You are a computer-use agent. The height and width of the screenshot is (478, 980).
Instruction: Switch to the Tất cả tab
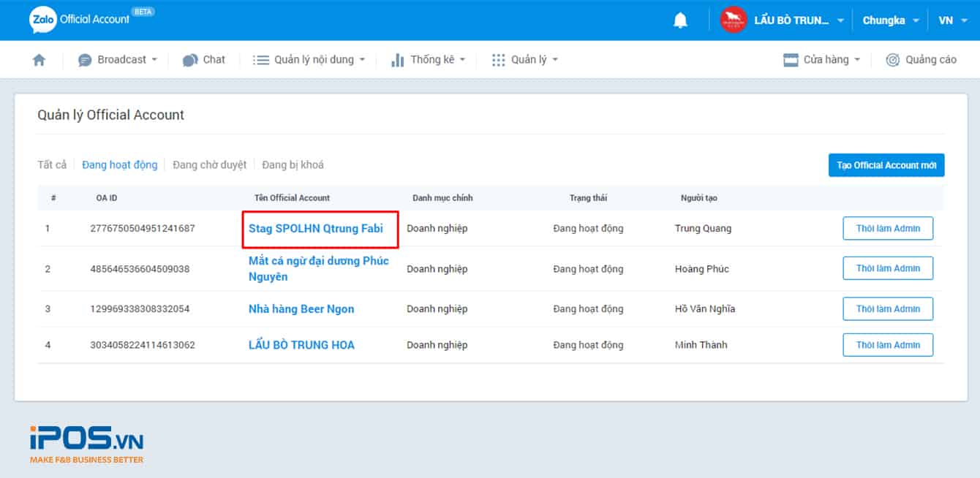51,164
